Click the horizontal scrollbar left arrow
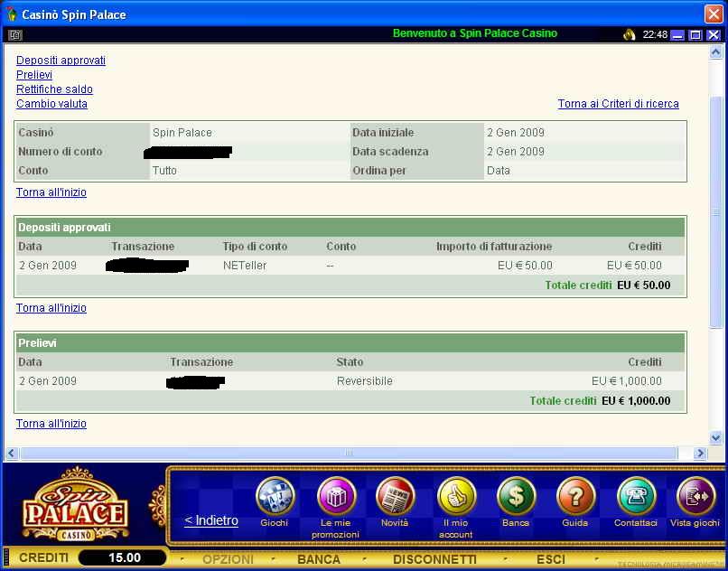 (12, 453)
